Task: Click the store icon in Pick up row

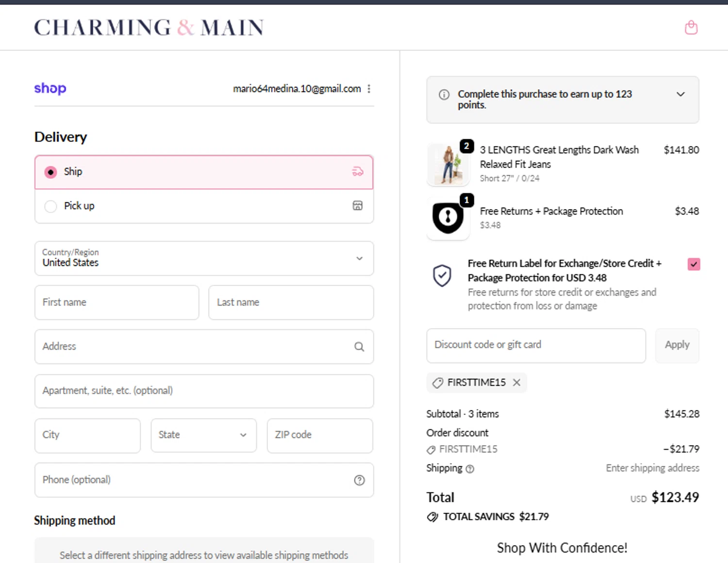Action: coord(358,206)
